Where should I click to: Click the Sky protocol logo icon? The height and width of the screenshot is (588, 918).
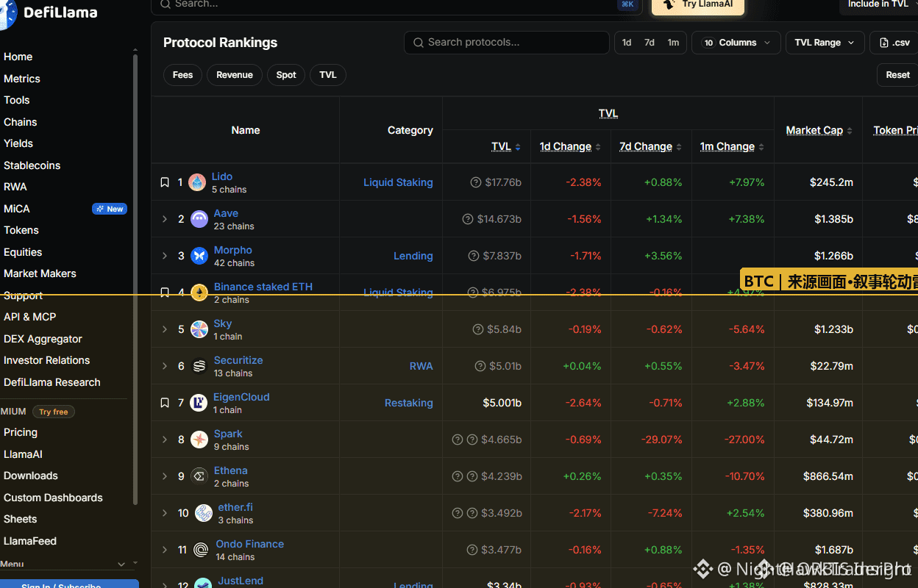[x=199, y=329]
